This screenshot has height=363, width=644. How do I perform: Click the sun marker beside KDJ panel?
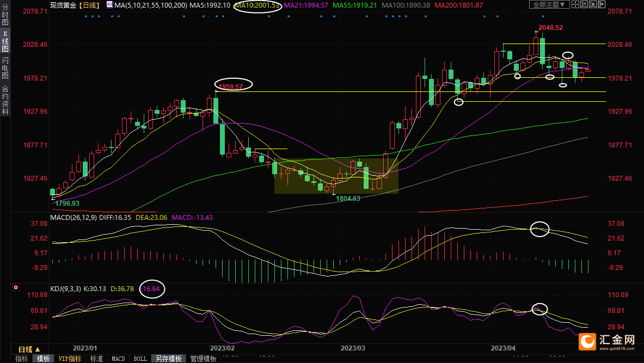16,287
